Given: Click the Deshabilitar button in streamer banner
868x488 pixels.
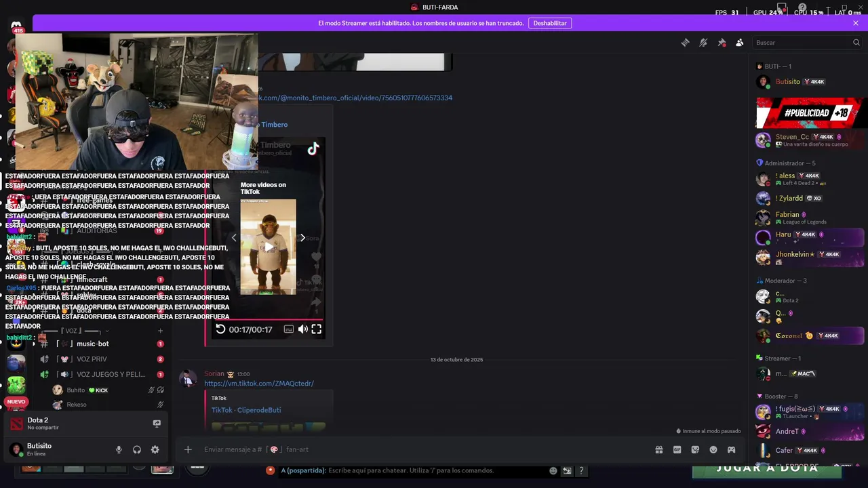Looking at the screenshot, I should coord(550,23).
